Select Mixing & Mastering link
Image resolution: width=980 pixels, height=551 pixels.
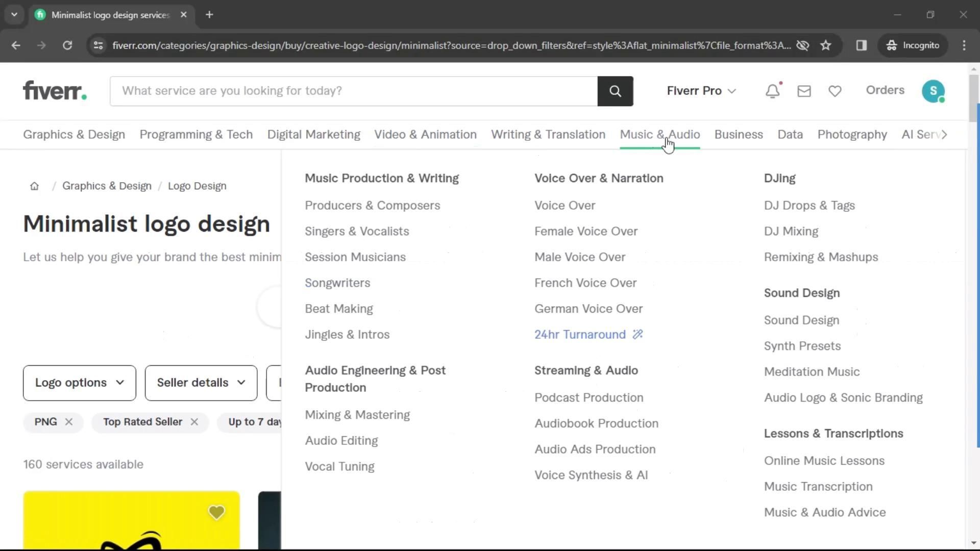(x=357, y=415)
